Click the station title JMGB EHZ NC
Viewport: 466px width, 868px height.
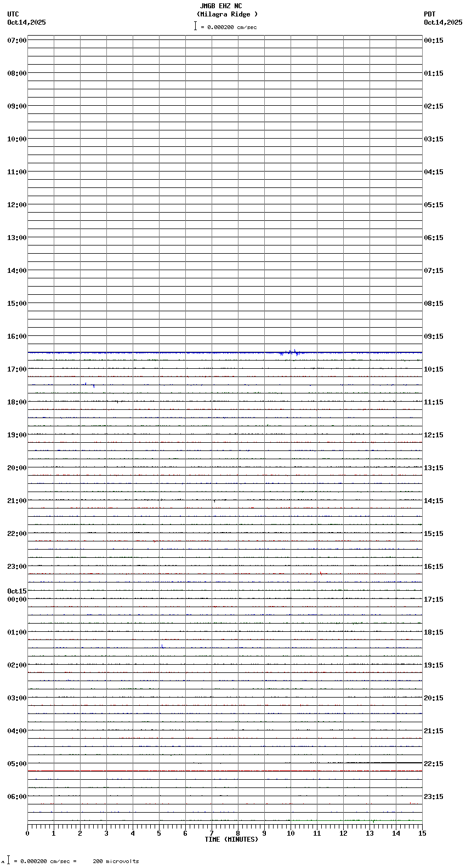[221, 6]
